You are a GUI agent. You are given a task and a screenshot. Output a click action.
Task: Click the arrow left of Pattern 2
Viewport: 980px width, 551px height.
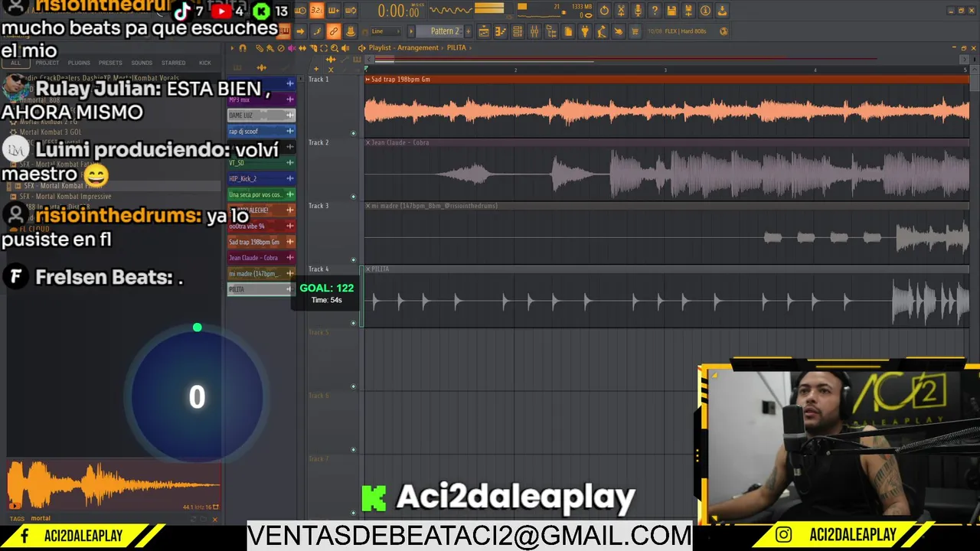(411, 31)
